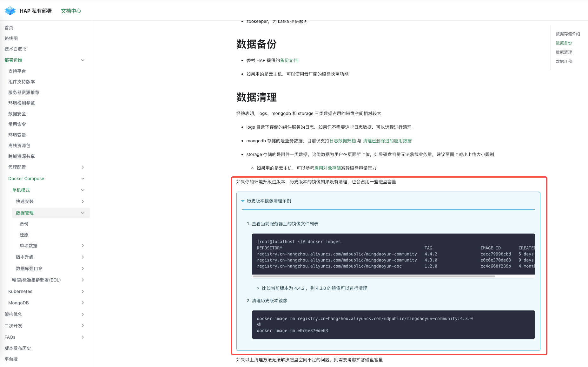Expand the Kubernetes sidebar arrow
The width and height of the screenshot is (588, 367).
[x=83, y=291]
